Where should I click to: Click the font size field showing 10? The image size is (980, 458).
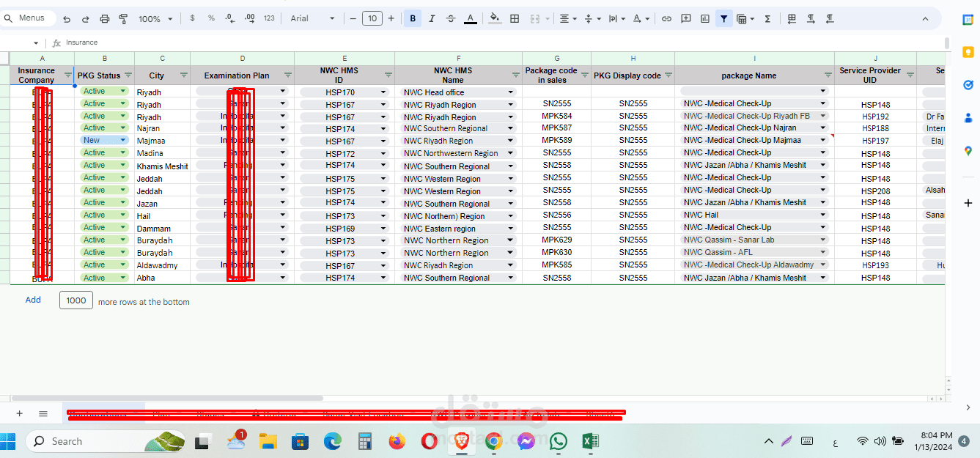(x=372, y=18)
